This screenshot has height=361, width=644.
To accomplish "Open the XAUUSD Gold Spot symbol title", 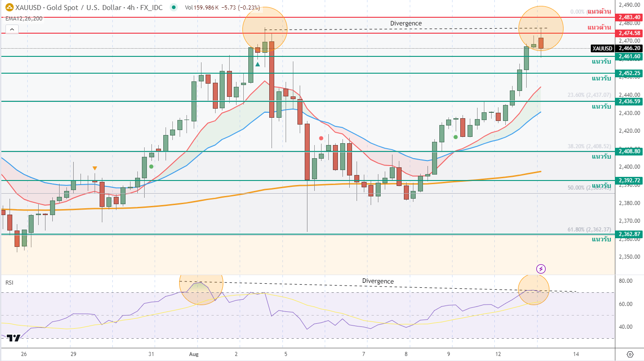I will click(x=89, y=7).
